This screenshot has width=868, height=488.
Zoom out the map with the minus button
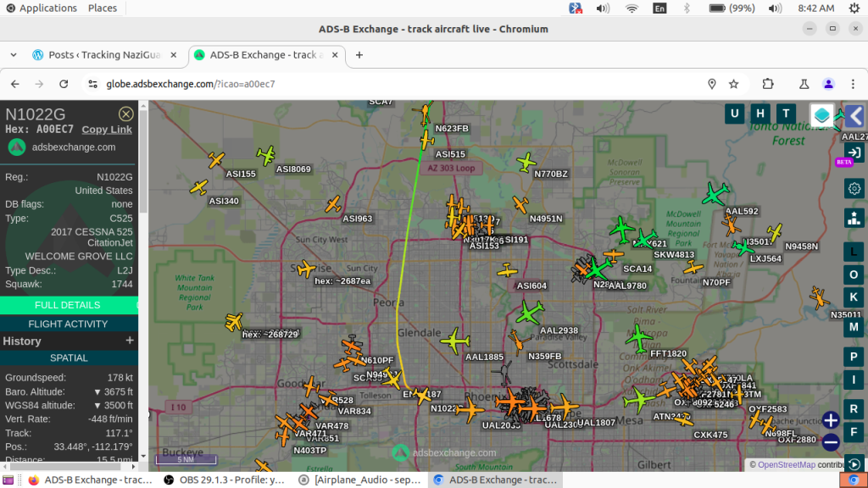(x=831, y=442)
